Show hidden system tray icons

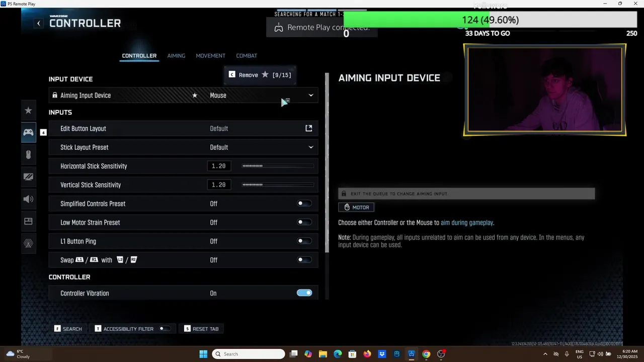tap(545, 354)
